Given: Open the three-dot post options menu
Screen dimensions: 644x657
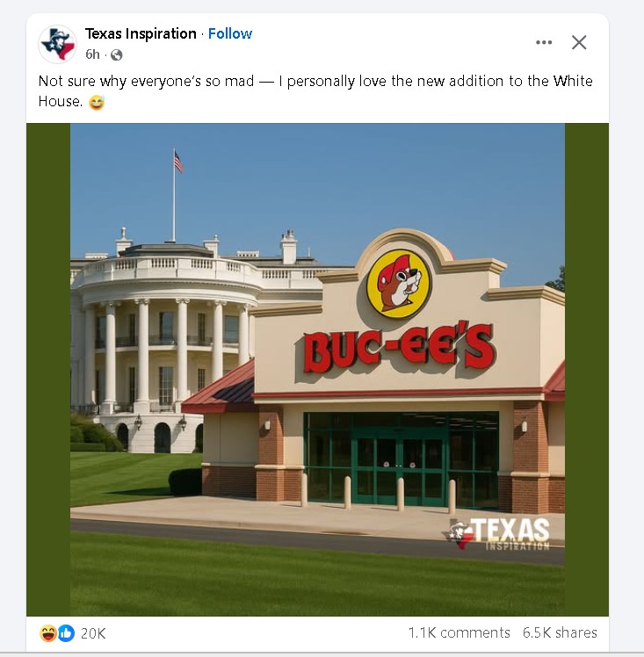Looking at the screenshot, I should click(x=544, y=42).
